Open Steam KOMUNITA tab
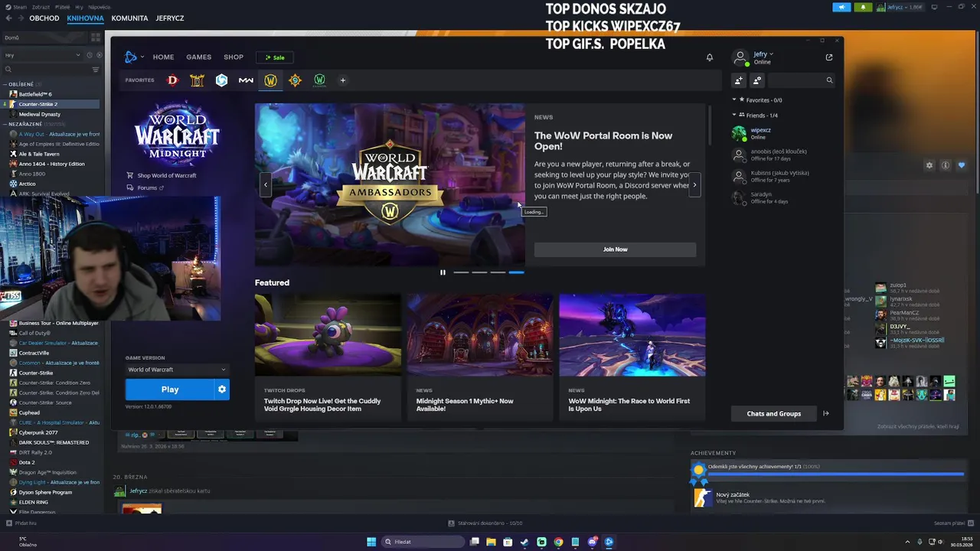 [x=129, y=18]
